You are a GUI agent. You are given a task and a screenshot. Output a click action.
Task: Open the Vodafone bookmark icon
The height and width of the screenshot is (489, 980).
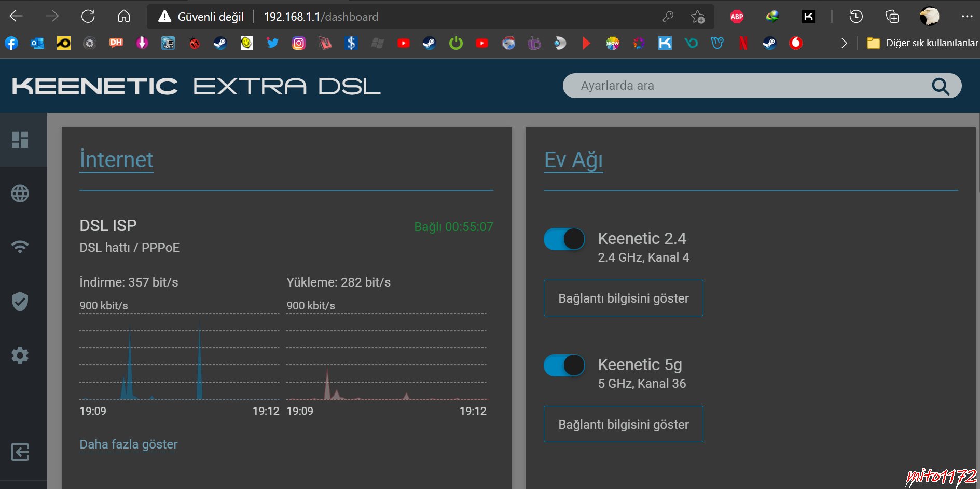pos(795,43)
